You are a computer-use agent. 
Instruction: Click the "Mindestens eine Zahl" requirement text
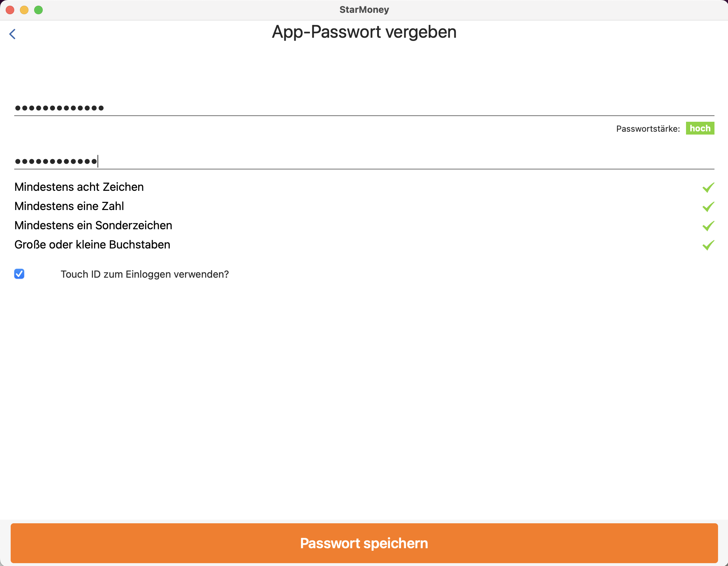coord(69,206)
